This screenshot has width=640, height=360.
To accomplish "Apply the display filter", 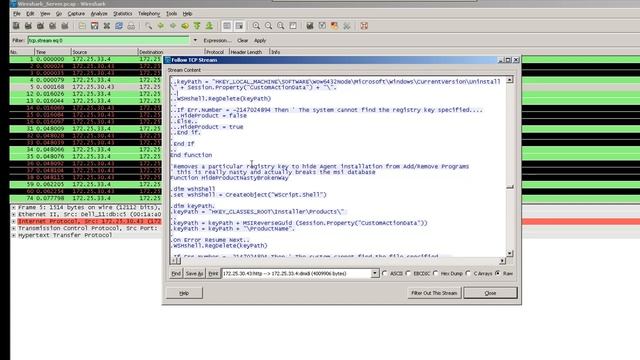I will pyautogui.click(x=260, y=40).
